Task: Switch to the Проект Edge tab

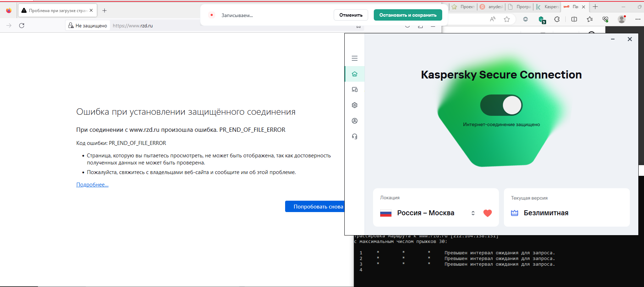Action: (463, 7)
